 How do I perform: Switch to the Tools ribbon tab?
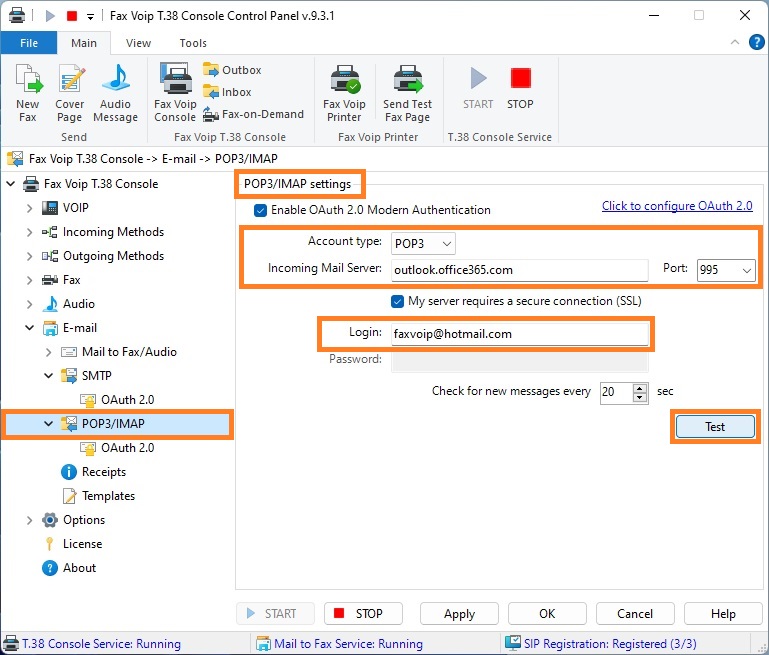click(193, 43)
